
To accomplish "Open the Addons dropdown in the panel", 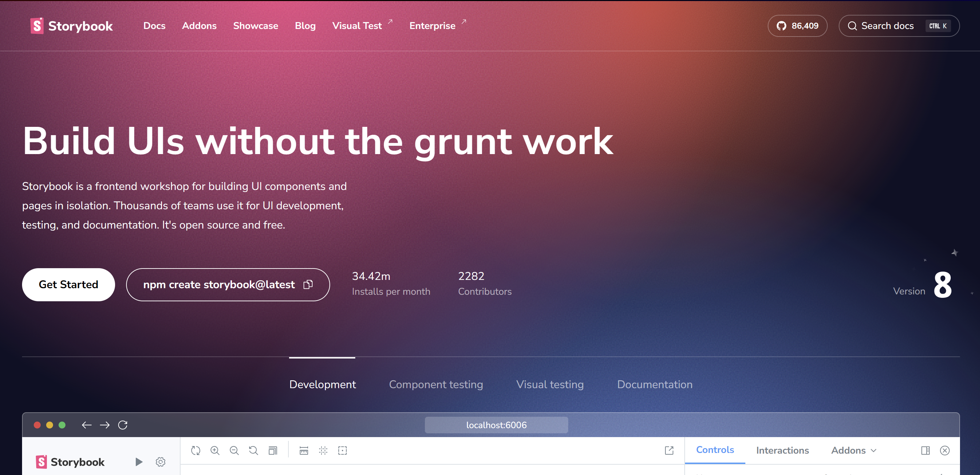I will (854, 450).
